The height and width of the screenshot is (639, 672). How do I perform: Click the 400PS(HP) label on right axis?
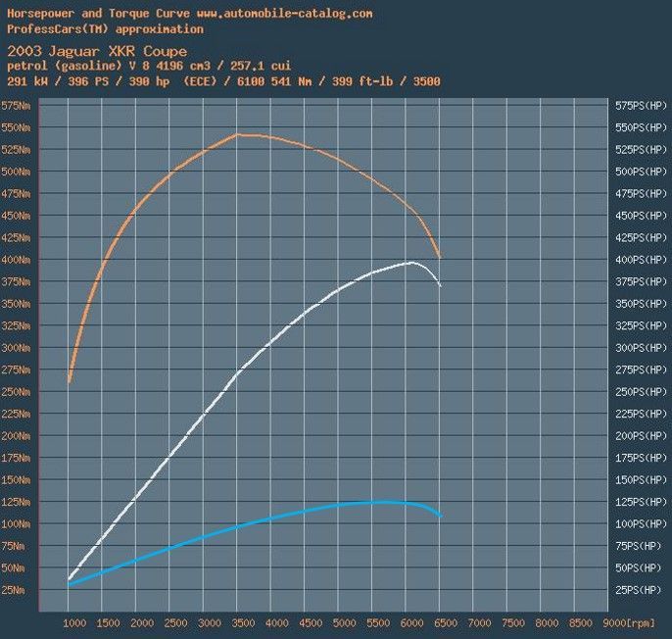[642, 260]
